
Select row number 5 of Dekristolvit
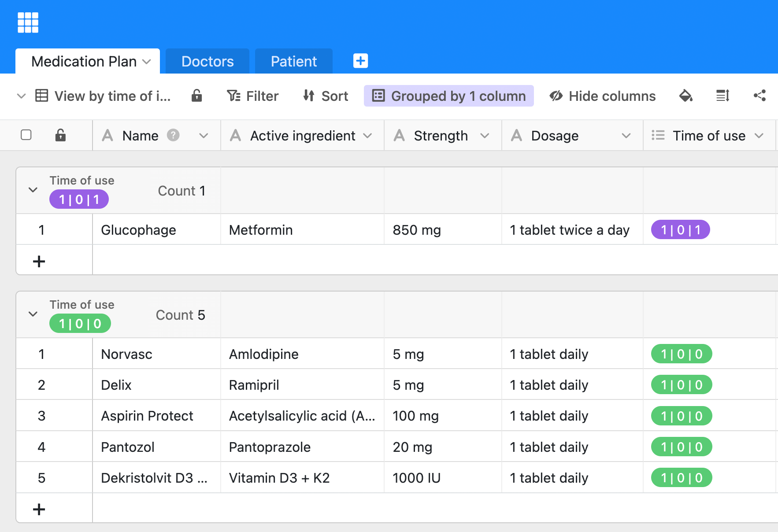41,478
